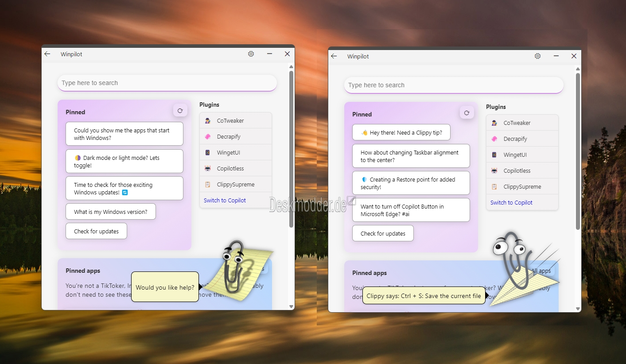Click the CoTweaker plugin icon in the left window
The image size is (626, 364).
(207, 121)
